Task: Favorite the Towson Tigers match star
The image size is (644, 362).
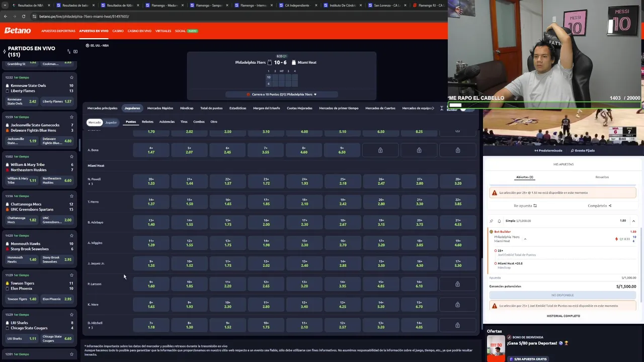Action: tap(71, 275)
